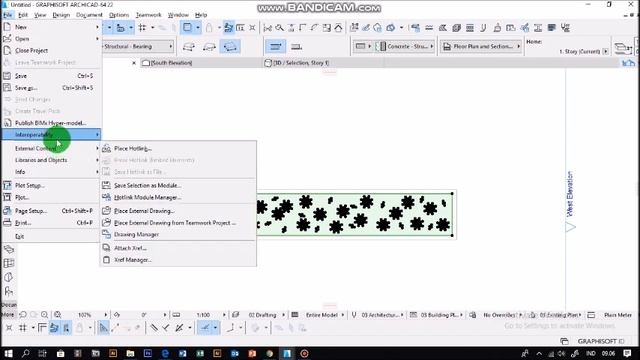Open the Options menu
640x360 pixels.
tap(119, 15)
